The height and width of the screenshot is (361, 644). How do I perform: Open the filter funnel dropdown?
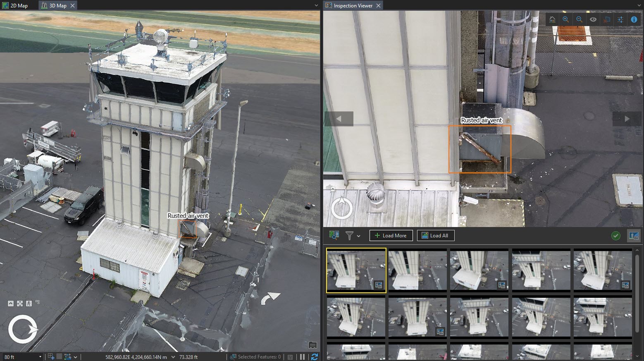coord(353,236)
